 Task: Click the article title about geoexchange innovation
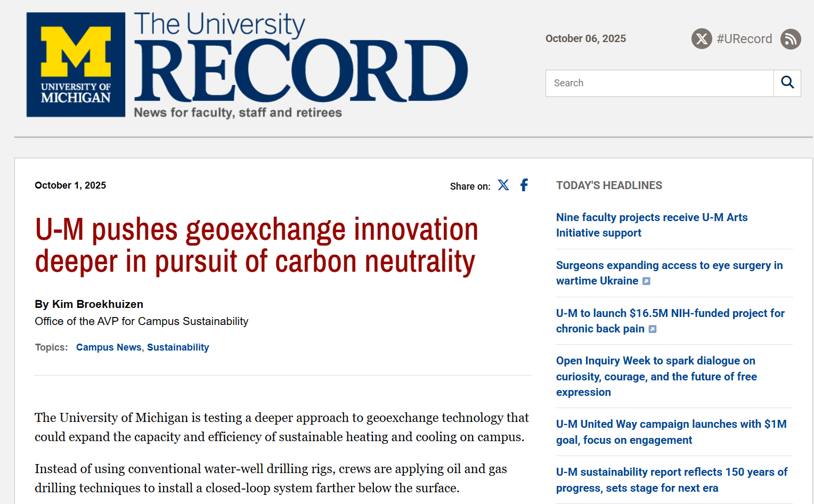coord(256,245)
